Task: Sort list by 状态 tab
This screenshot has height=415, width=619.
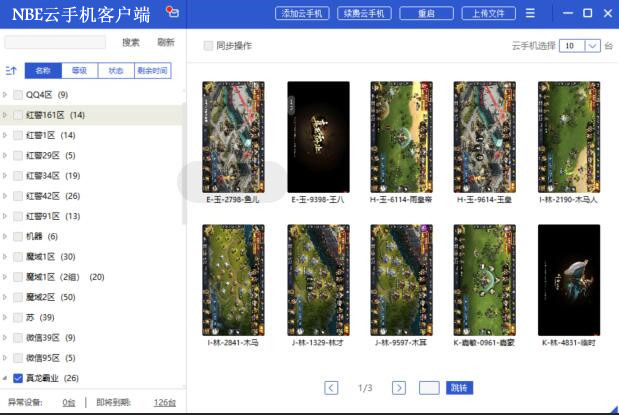Action: [x=116, y=71]
